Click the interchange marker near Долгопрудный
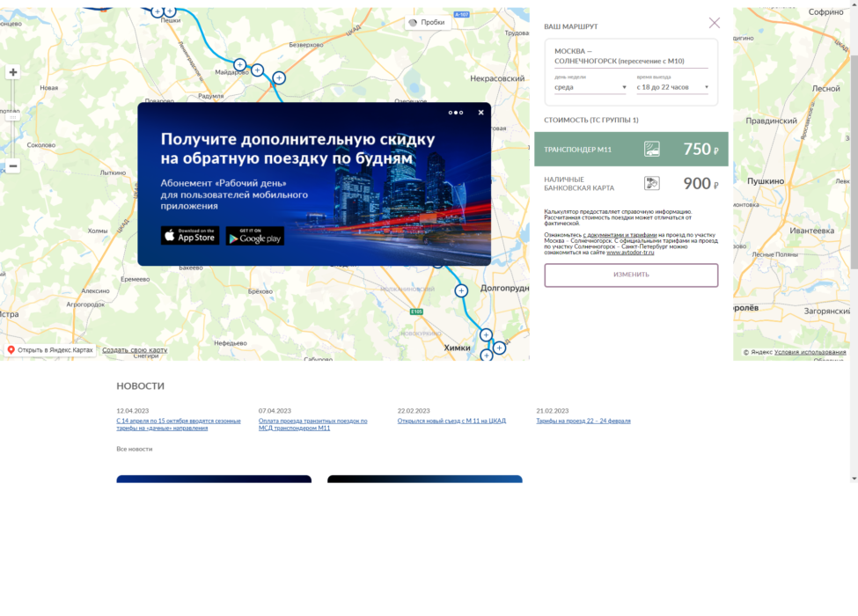 460,290
